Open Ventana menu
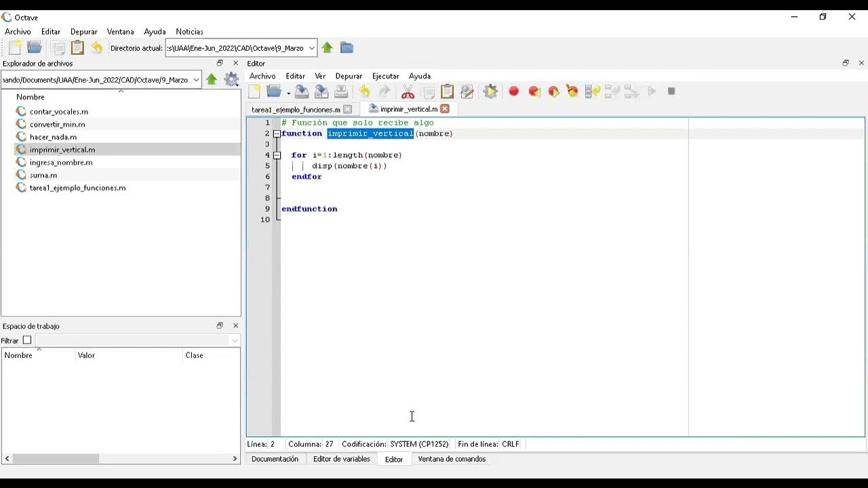This screenshot has height=488, width=868. pos(121,32)
